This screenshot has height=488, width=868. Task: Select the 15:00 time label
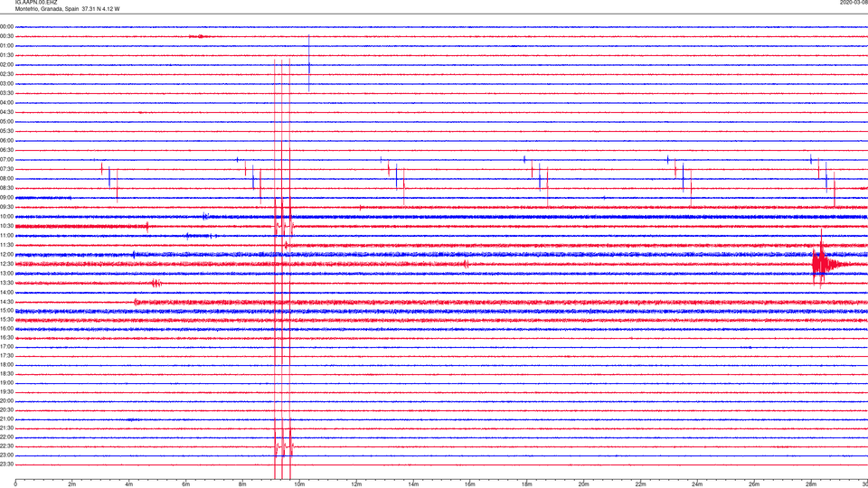pos(6,311)
